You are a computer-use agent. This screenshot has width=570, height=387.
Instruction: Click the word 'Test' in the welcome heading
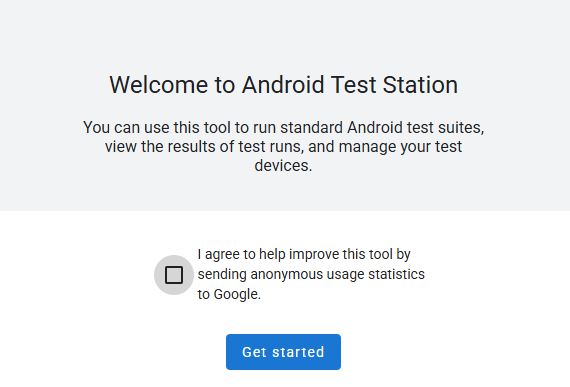[353, 85]
